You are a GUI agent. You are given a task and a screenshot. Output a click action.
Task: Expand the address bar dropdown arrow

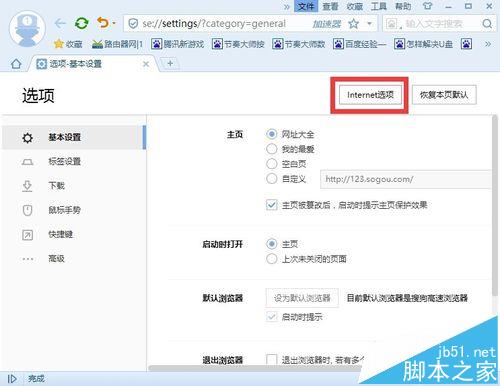(x=369, y=24)
